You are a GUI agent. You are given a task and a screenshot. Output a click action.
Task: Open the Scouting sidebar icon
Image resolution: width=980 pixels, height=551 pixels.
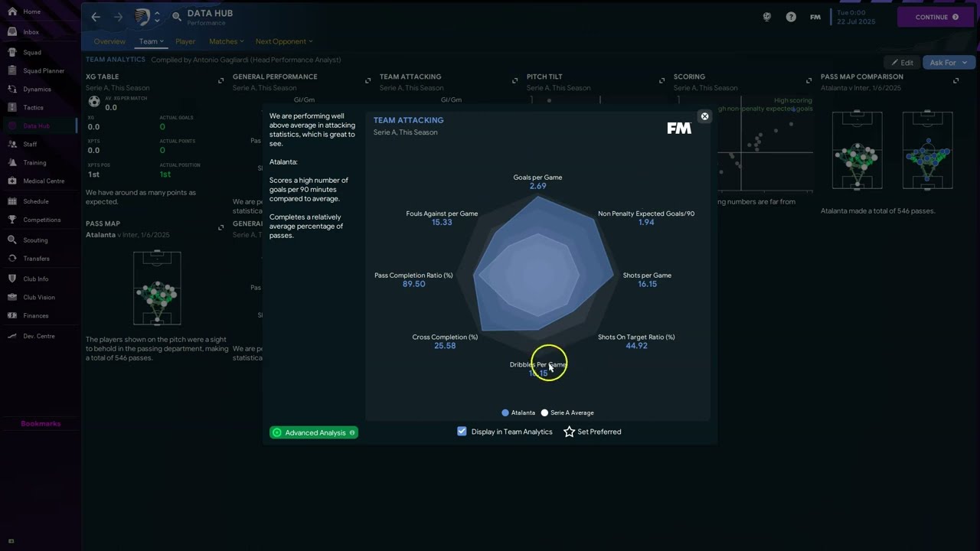coord(12,240)
